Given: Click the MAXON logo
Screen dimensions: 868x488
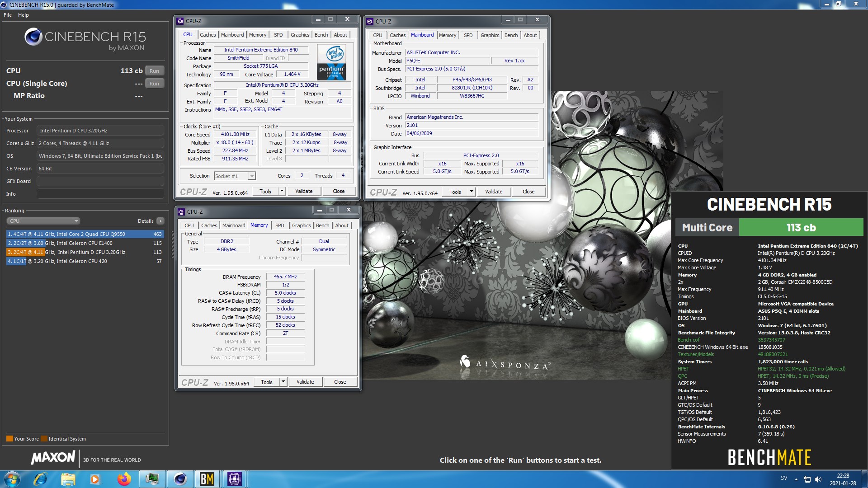Looking at the screenshot, I should click(53, 457).
